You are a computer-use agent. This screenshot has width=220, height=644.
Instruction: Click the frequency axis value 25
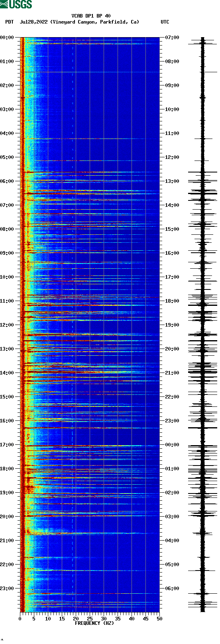point(90,619)
